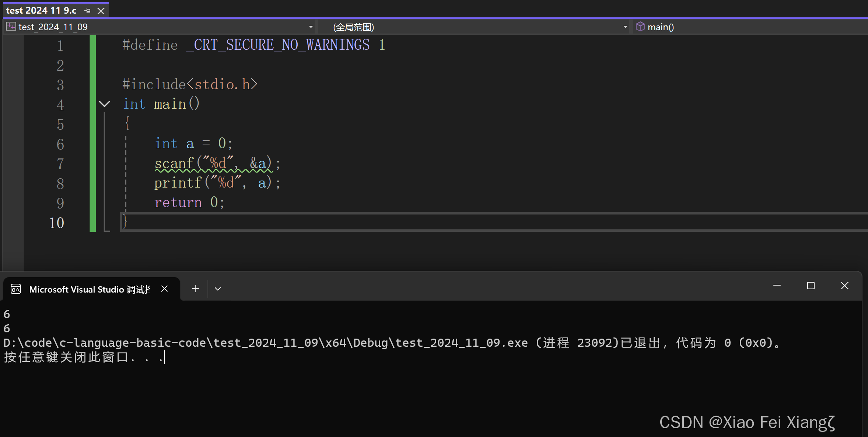Click the restore terminal window button
Image resolution: width=868 pixels, height=437 pixels.
click(810, 288)
